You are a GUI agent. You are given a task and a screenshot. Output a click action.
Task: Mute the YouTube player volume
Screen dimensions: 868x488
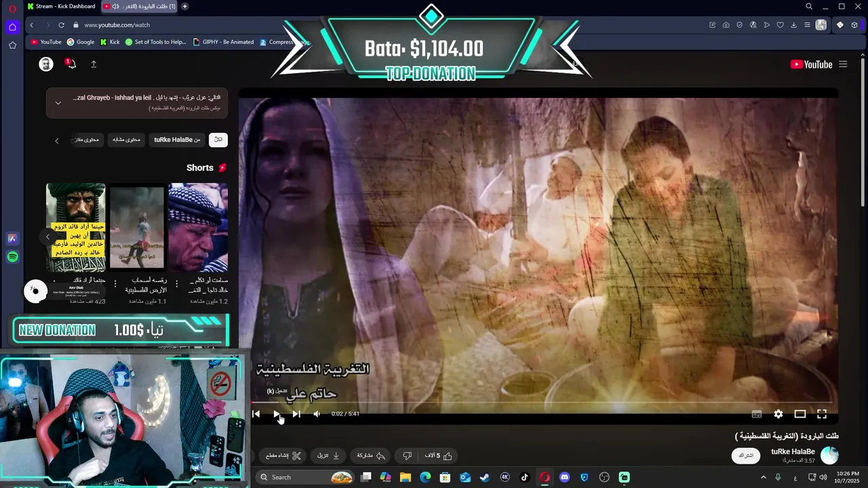pos(317,413)
